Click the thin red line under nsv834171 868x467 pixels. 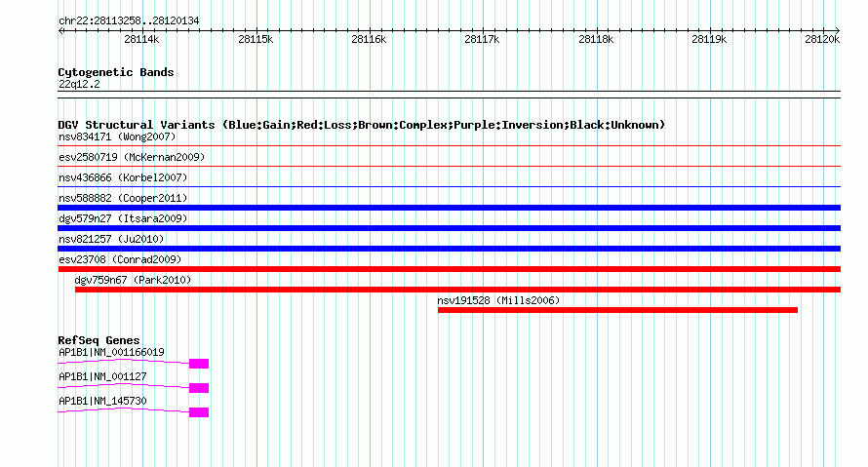point(449,145)
